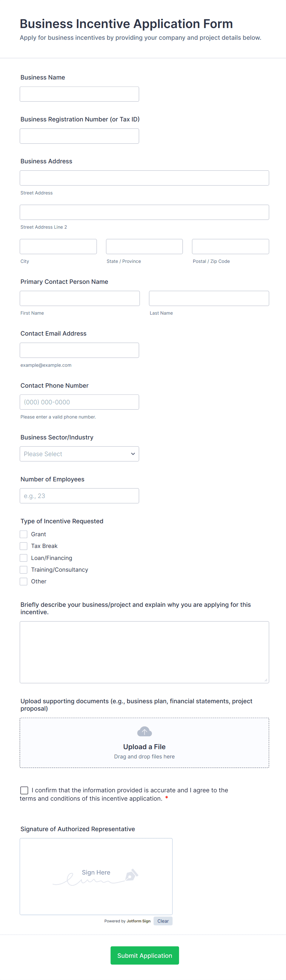Click the Postal / Zip Code field
This screenshot has height=980, width=286.
231,247
